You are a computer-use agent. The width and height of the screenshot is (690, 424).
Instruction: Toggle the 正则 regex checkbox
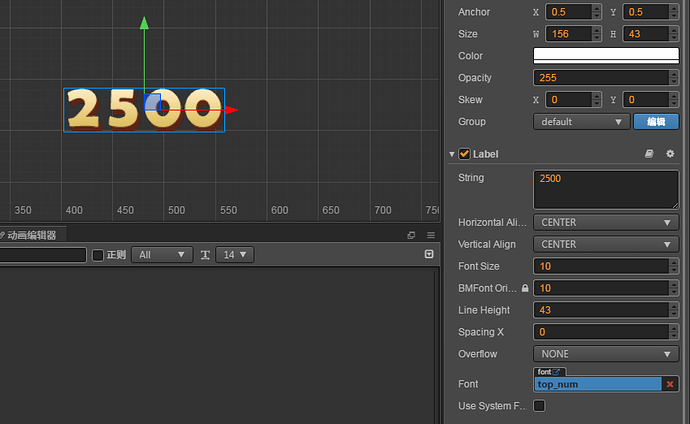98,255
